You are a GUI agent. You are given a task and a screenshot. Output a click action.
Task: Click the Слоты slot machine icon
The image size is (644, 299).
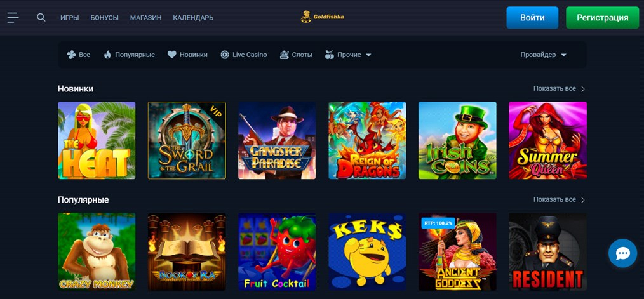click(x=285, y=55)
